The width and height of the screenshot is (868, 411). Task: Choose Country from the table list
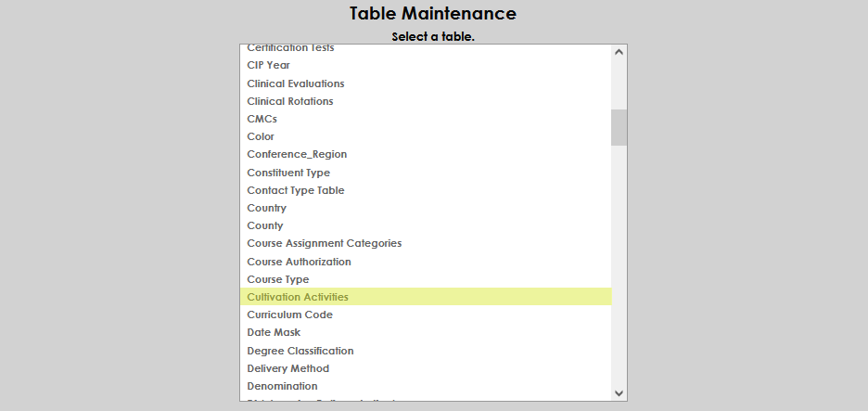(266, 208)
